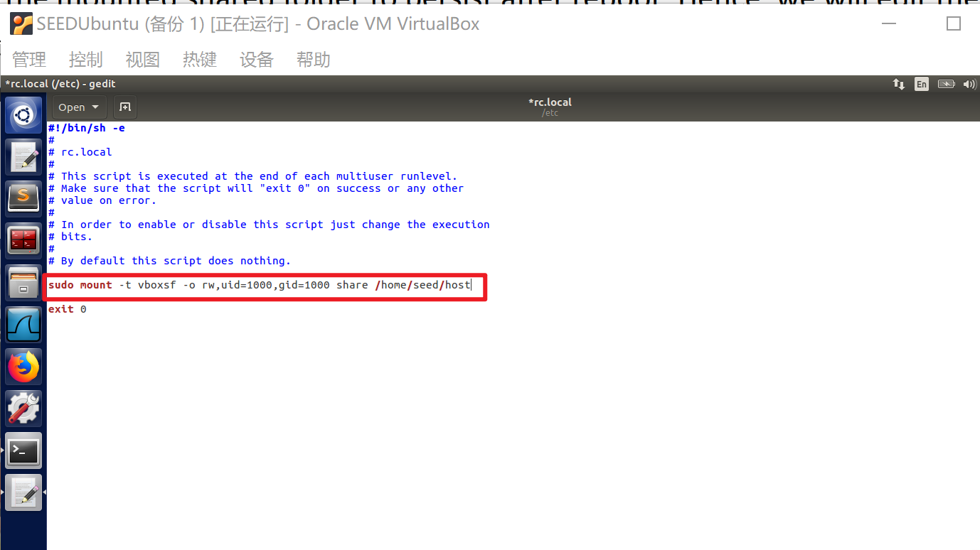
Task: Click the SEEDUbuntu VirtualBox window title text
Action: [x=258, y=24]
